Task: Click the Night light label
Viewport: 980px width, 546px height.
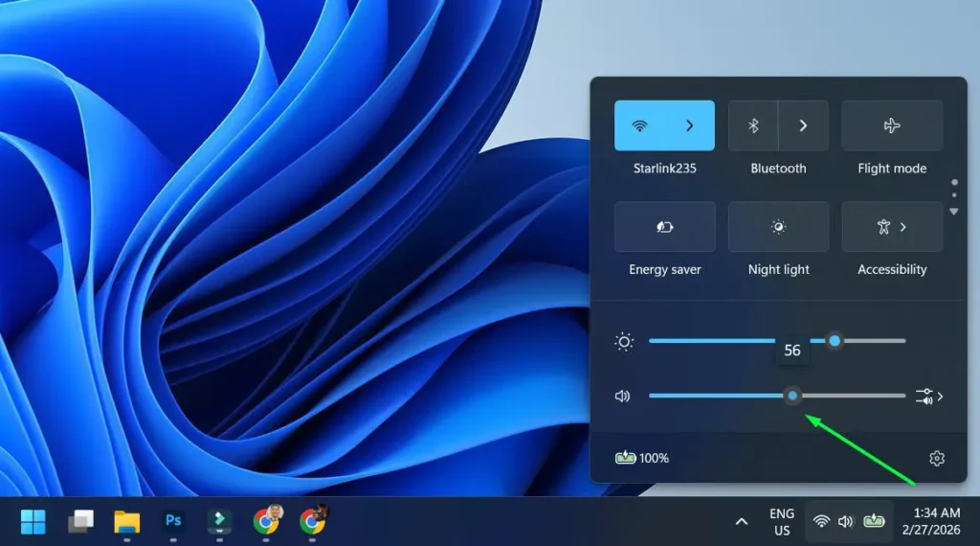Action: (778, 269)
